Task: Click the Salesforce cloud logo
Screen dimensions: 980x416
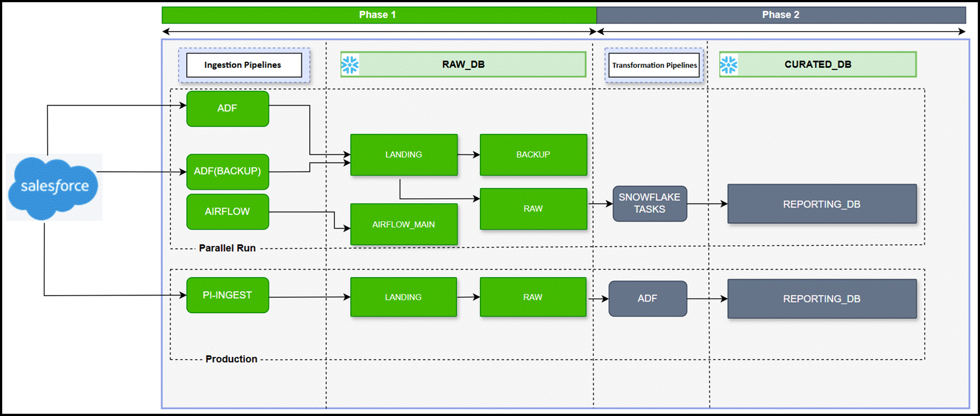Action: 54,187
